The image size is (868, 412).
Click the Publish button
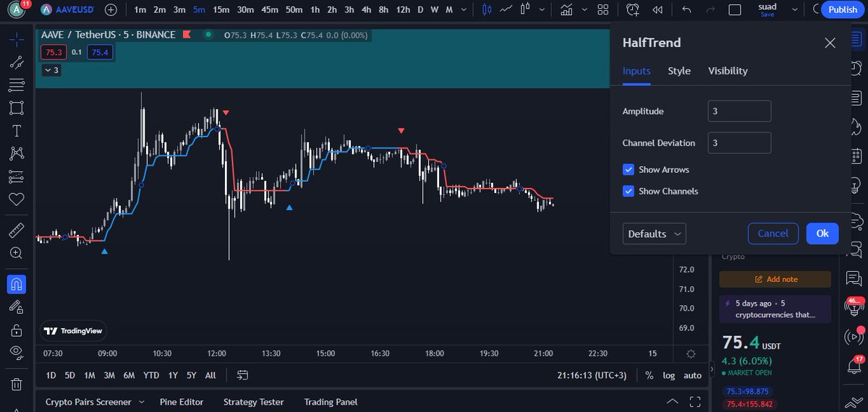[843, 10]
